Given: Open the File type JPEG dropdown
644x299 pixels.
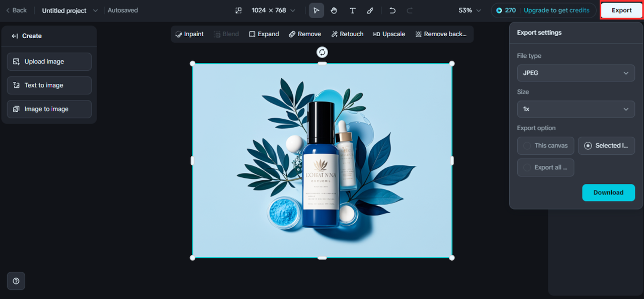Looking at the screenshot, I should coord(576,73).
